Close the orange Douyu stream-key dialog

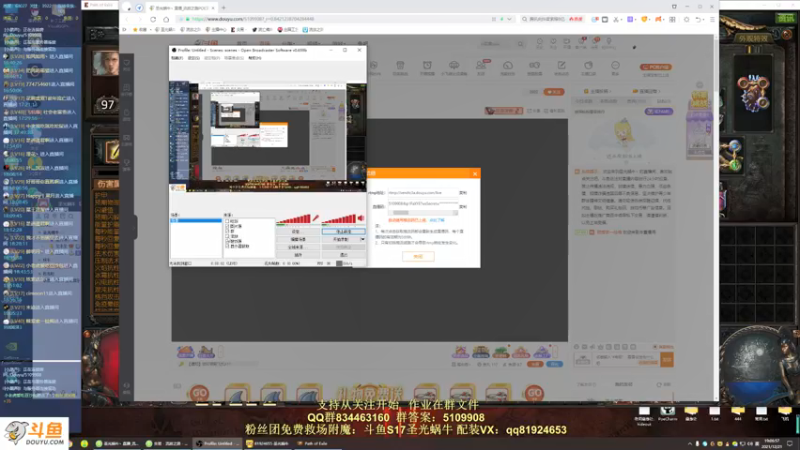475,174
